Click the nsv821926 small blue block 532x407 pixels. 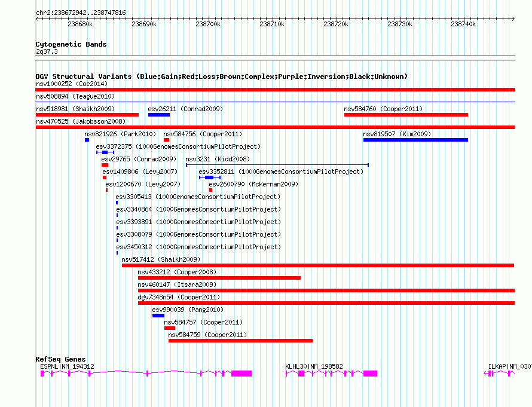(x=87, y=140)
